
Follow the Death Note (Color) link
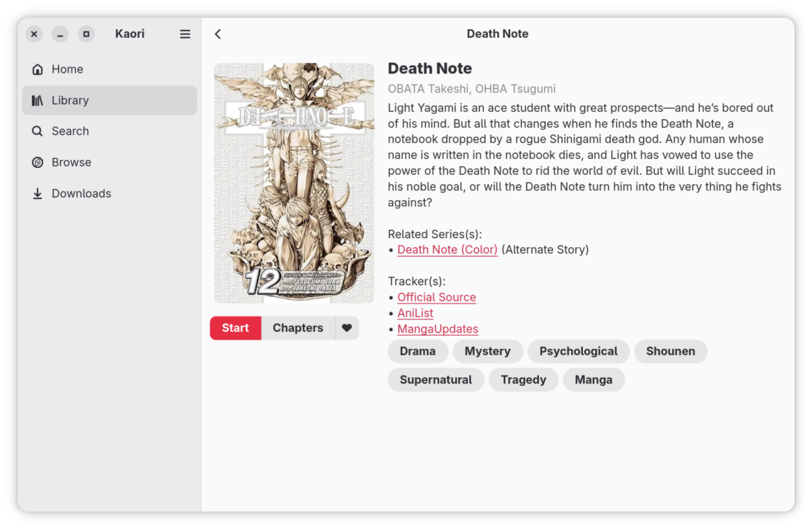coord(448,250)
